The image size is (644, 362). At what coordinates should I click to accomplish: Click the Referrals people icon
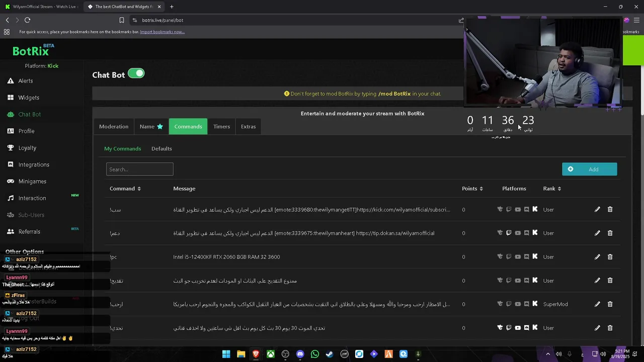11,232
